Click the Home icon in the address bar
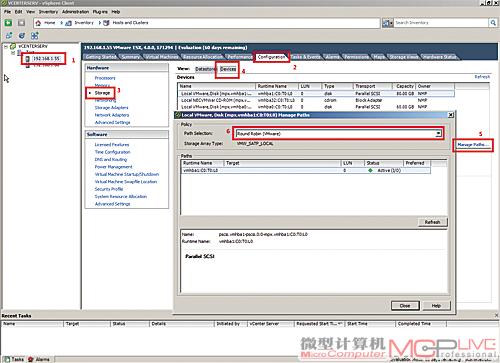 pos(38,23)
